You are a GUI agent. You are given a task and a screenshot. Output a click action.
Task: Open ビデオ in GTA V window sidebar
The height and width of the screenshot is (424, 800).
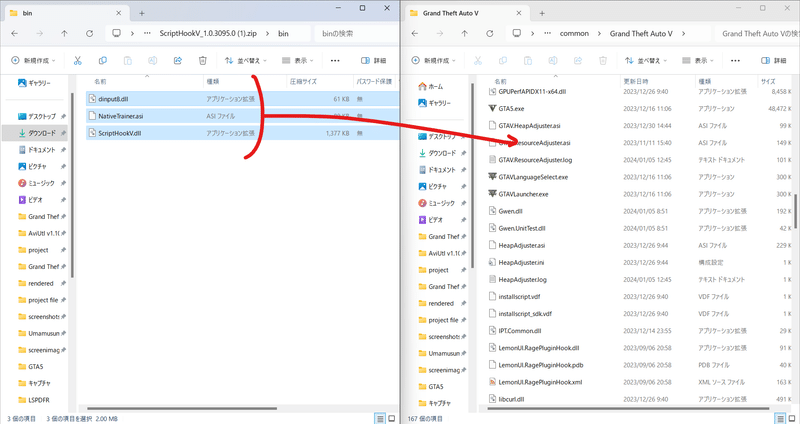click(442, 220)
